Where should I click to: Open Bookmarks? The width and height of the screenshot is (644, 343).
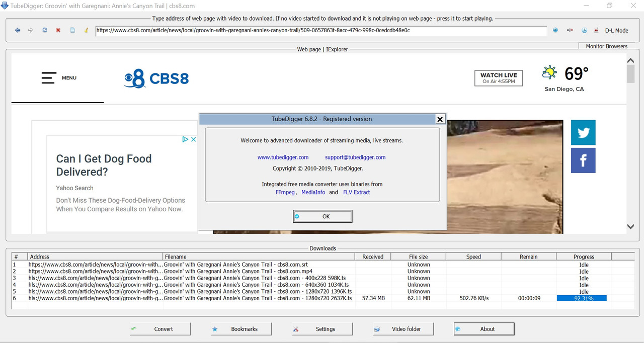click(242, 329)
